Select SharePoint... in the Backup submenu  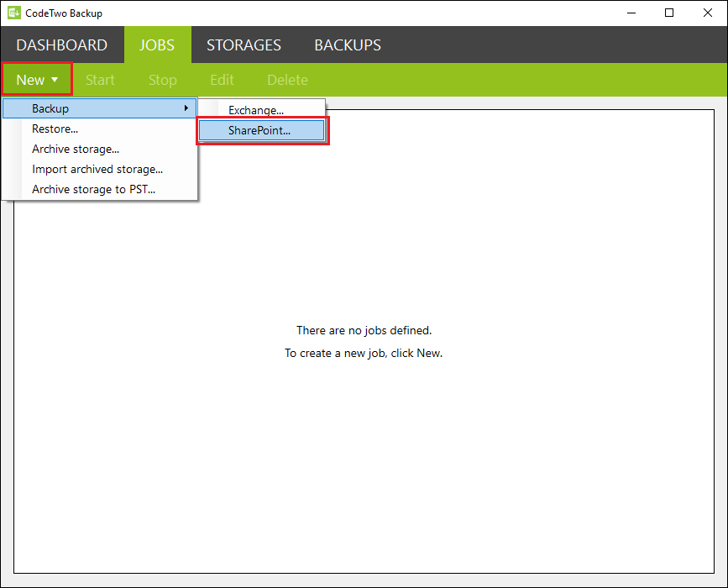point(262,130)
